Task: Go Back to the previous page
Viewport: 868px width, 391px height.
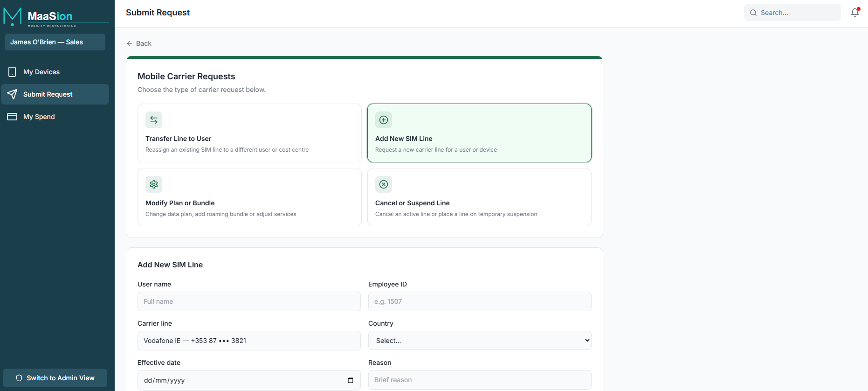Action: pyautogui.click(x=139, y=43)
